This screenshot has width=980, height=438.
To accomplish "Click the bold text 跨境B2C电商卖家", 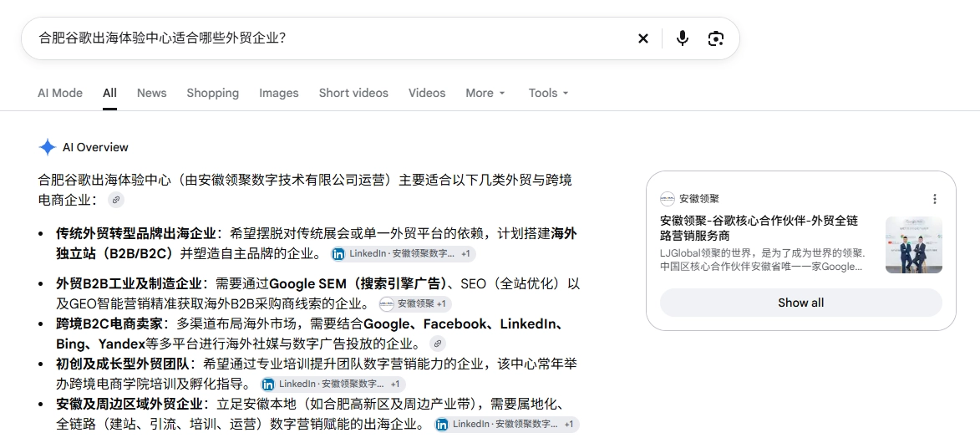I will coord(109,324).
